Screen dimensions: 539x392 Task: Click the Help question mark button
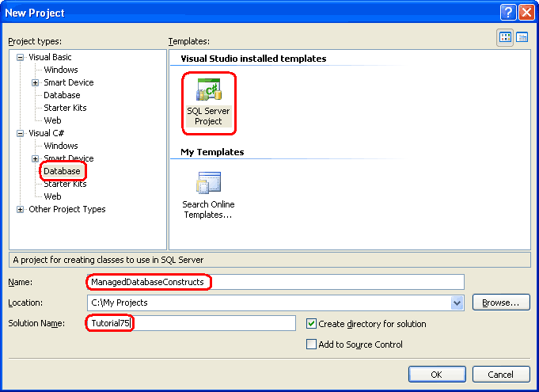click(508, 12)
